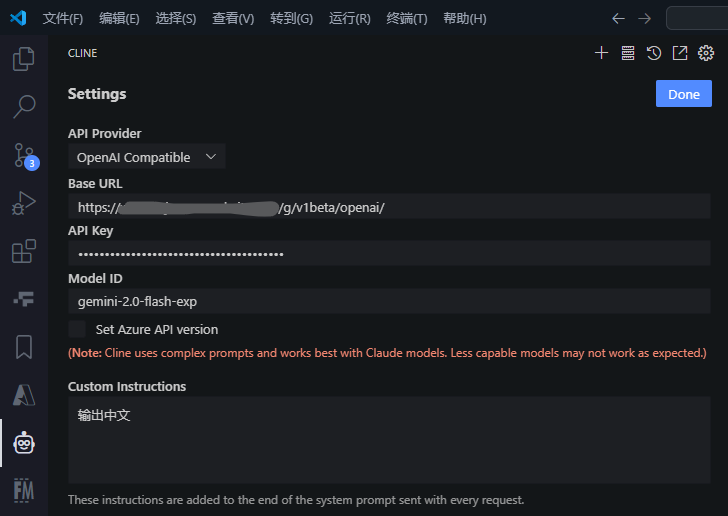Image resolution: width=728 pixels, height=516 pixels.
Task: Click the navigate back arrow
Action: (x=618, y=19)
